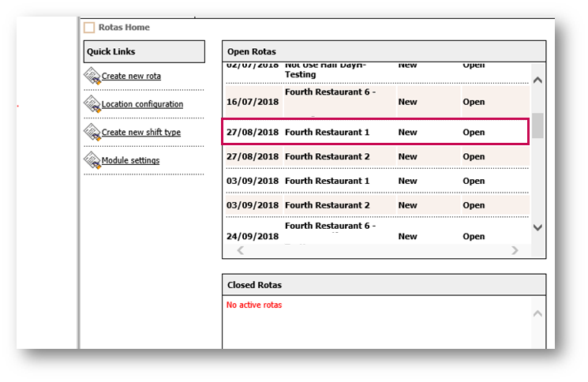The image size is (588, 382).
Task: Open the Module settings link
Action: (x=130, y=161)
